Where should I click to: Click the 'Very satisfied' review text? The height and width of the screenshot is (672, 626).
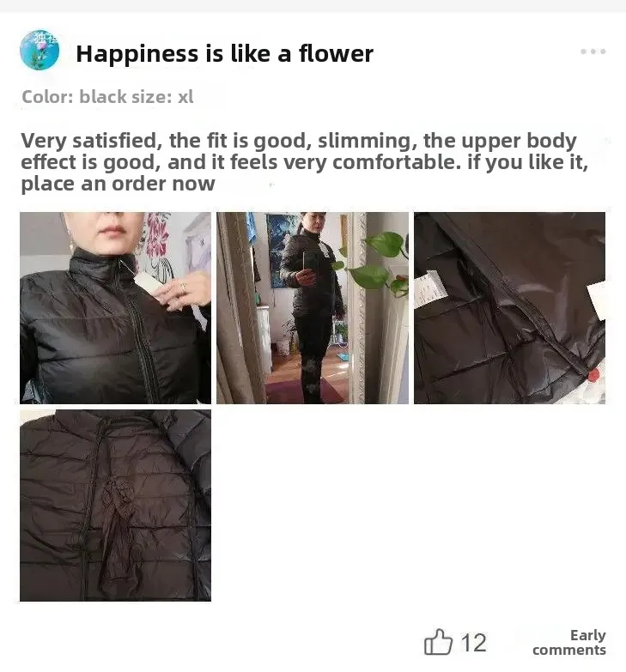click(x=88, y=141)
